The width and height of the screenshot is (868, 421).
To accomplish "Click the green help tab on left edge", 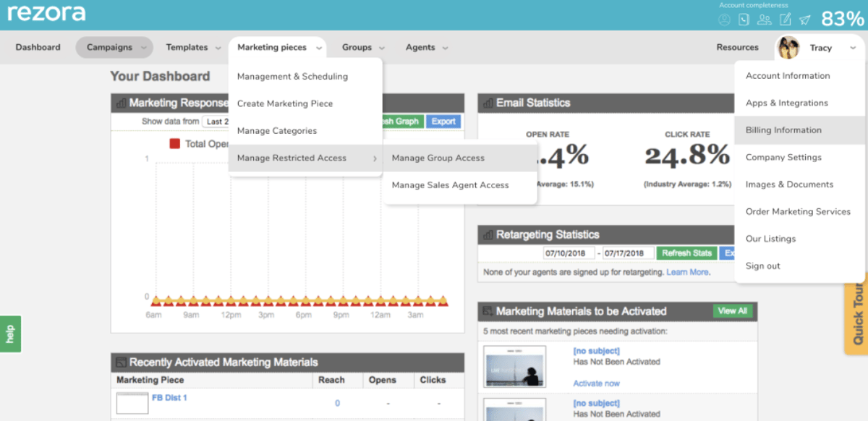I will pyautogui.click(x=10, y=333).
